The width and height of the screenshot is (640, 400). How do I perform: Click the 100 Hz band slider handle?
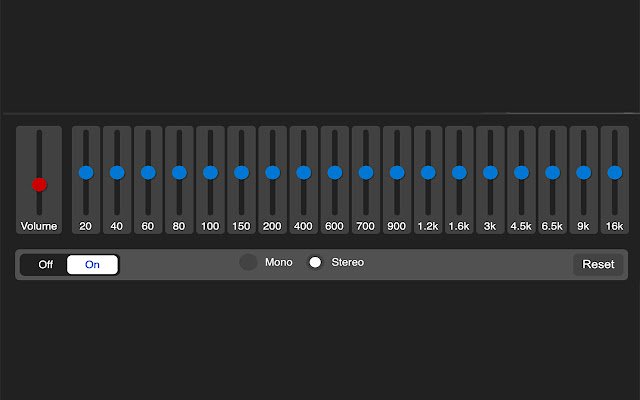210,173
